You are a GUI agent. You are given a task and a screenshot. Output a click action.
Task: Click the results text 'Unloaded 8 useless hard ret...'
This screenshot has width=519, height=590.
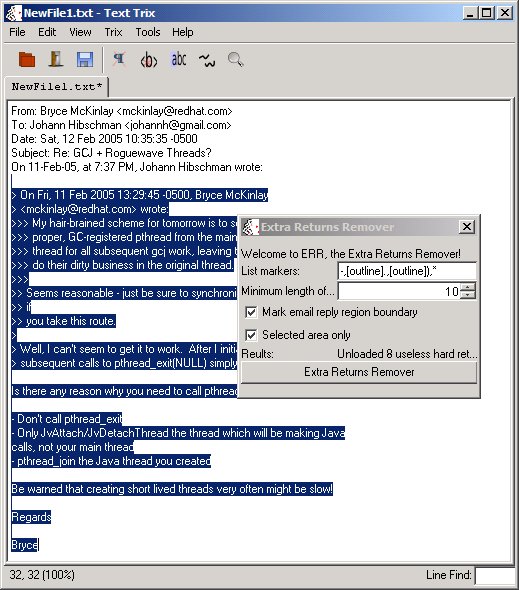(407, 354)
